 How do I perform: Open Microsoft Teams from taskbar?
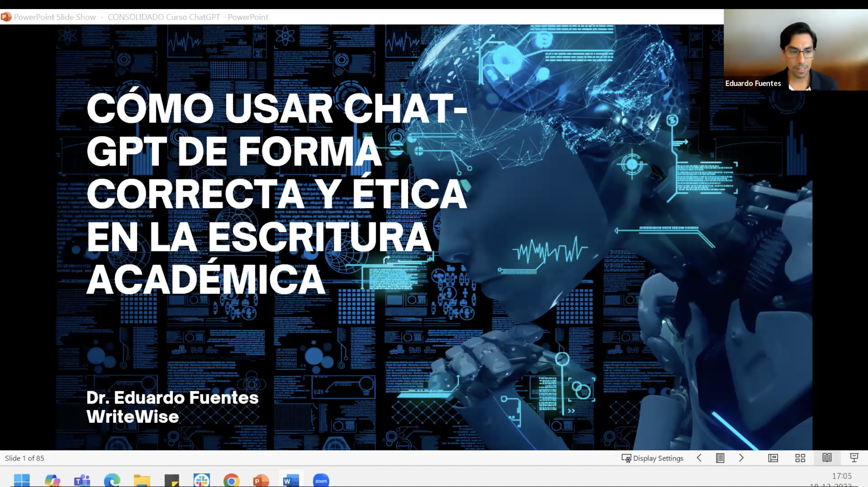point(82,480)
